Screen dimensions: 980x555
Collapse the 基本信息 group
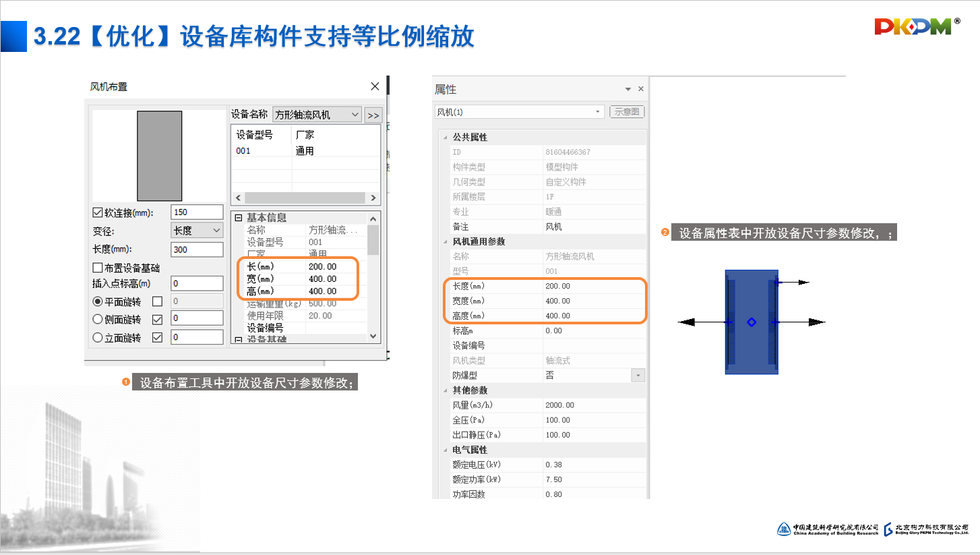[238, 217]
